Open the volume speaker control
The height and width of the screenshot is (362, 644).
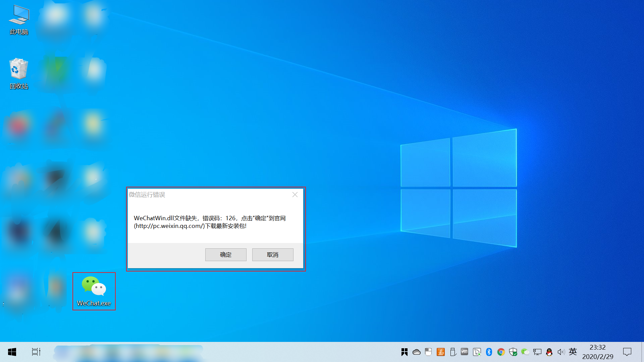click(561, 352)
